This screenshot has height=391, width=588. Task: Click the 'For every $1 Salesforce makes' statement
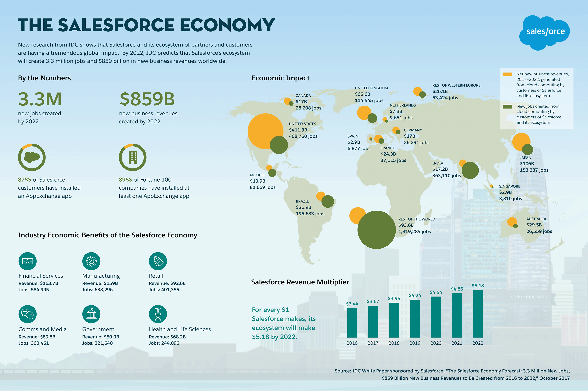[284, 323]
